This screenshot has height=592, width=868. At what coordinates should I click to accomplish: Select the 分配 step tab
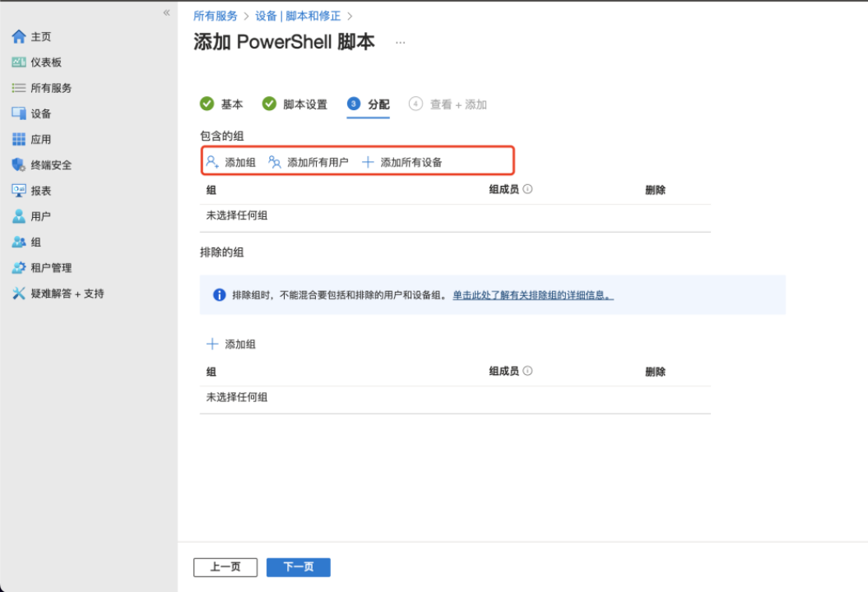(x=378, y=104)
